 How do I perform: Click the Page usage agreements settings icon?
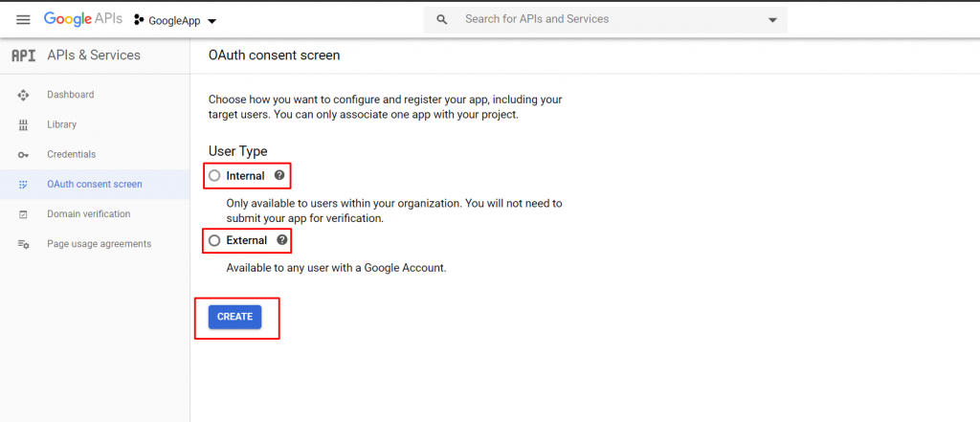(x=23, y=244)
